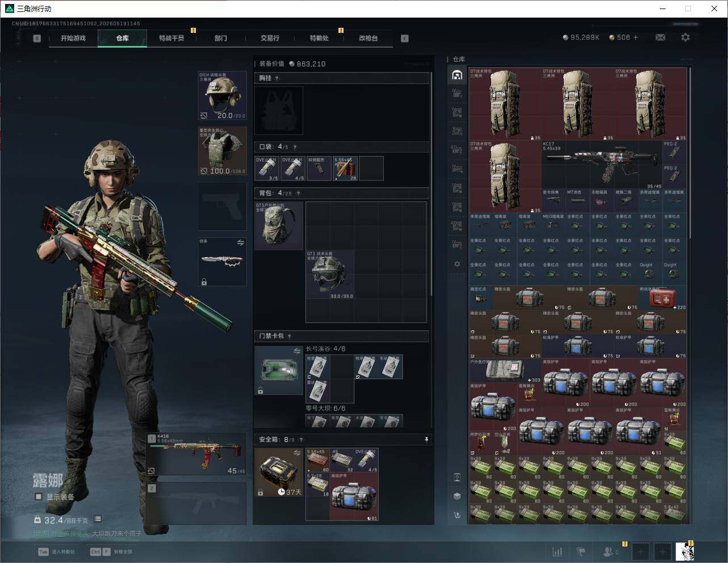Switch to the 特勤处 tab

tap(319, 38)
